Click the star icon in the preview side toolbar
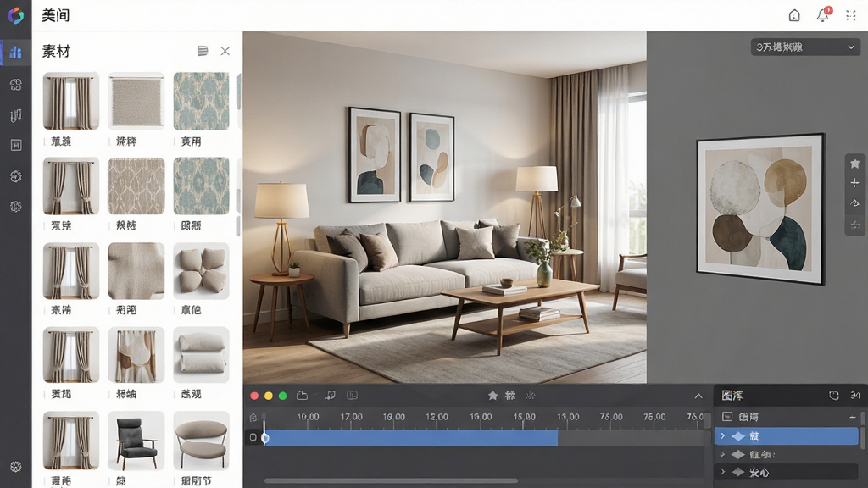The height and width of the screenshot is (488, 868). (854, 164)
